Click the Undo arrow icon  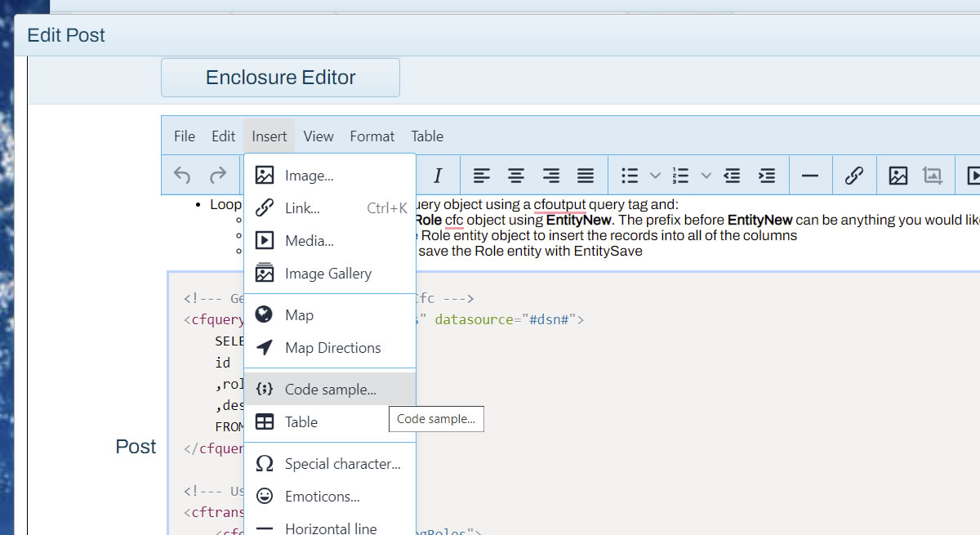click(183, 175)
